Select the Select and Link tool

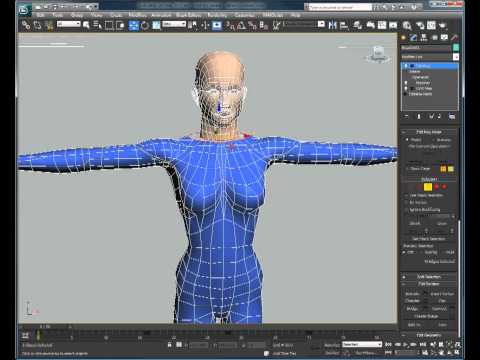(26, 25)
